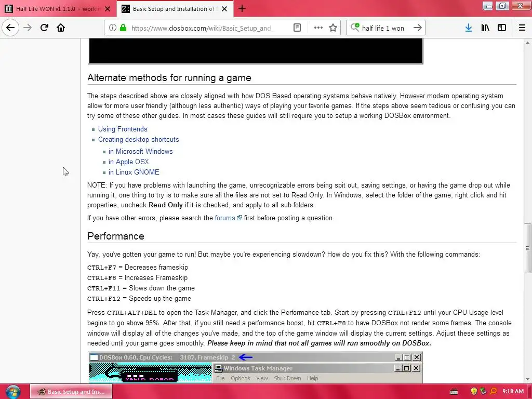Click the 'Alternate methods for running a game' heading
Viewport: 532px width, 399px height.
[x=169, y=78]
